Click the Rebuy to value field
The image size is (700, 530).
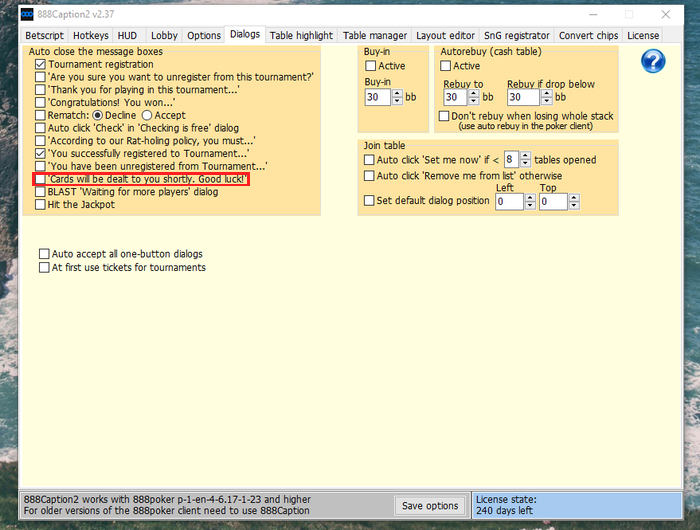pyautogui.click(x=455, y=97)
